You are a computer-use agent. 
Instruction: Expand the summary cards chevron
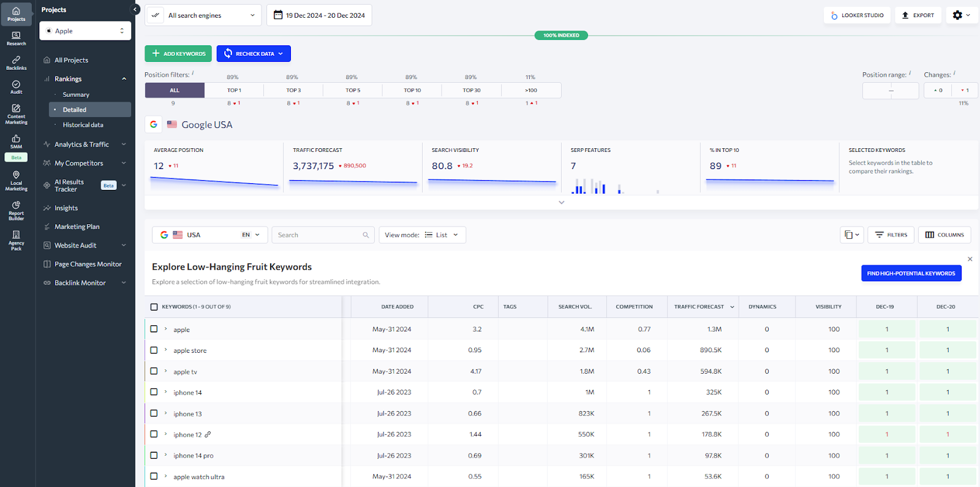[561, 202]
